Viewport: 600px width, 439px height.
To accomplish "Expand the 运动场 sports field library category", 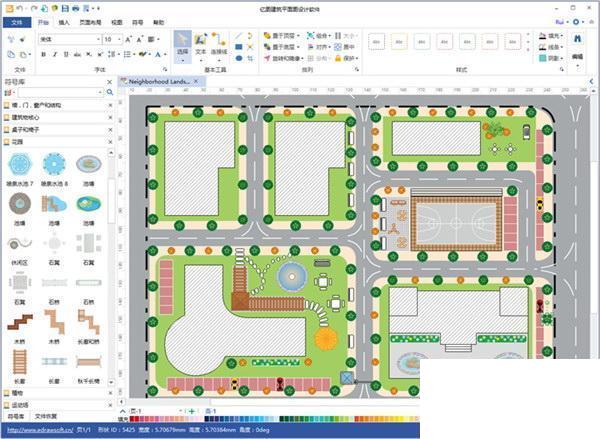I will coord(58,405).
